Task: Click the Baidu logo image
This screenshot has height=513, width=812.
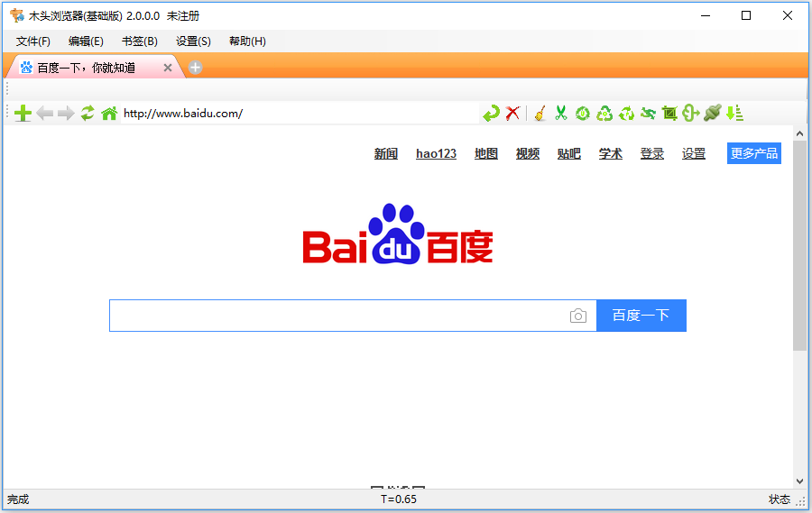Action: (x=398, y=234)
